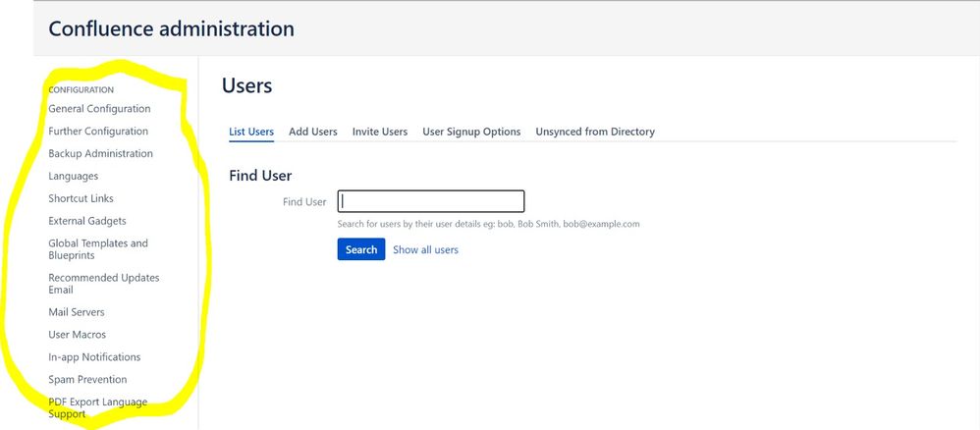
Task: Open Further Configuration page
Action: (98, 132)
